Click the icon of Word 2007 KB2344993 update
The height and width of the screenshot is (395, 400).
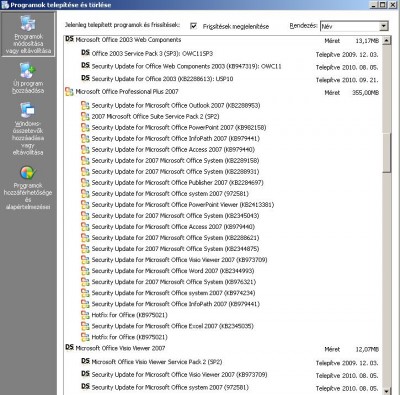[85, 271]
